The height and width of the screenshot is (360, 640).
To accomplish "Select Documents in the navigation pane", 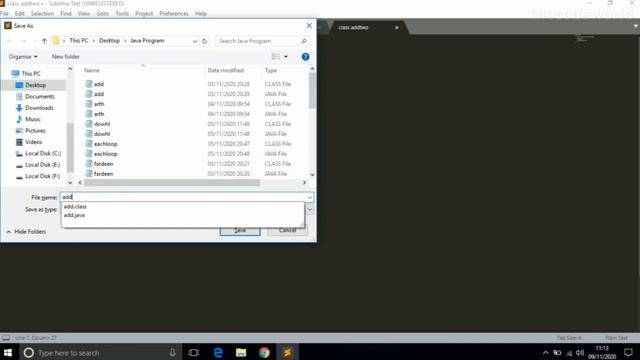I will [39, 97].
